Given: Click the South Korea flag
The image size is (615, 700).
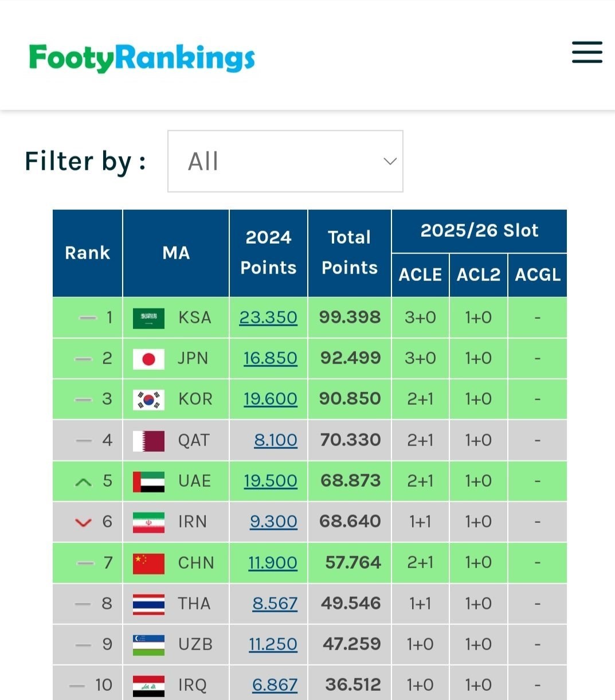Looking at the screenshot, I should click(148, 399).
